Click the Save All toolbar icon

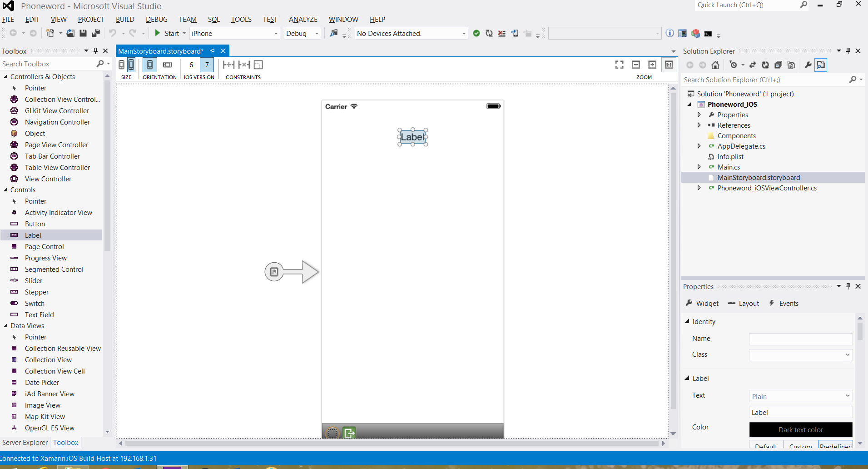(95, 33)
